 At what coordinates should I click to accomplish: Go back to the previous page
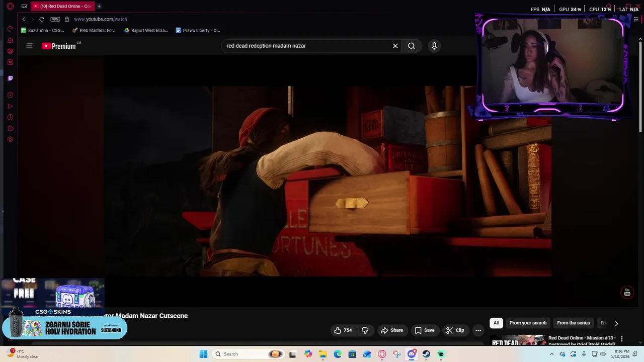24,19
